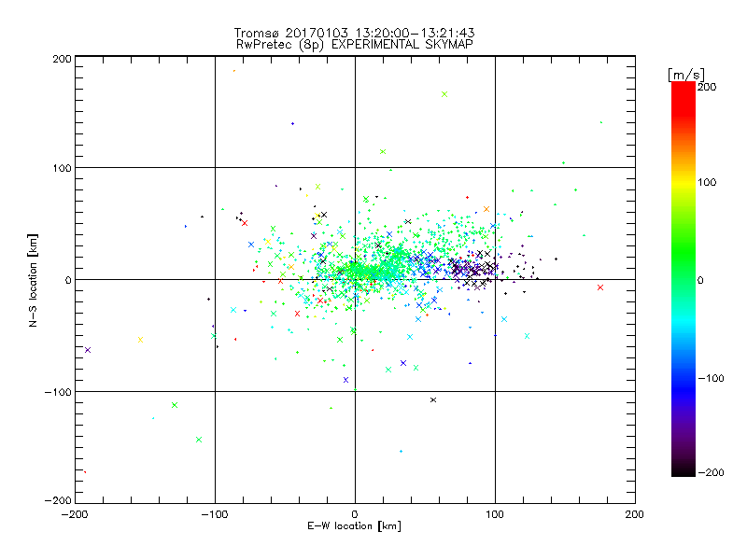747x560 pixels.
Task: Select the purple X marker at far left
Action: (x=88, y=351)
